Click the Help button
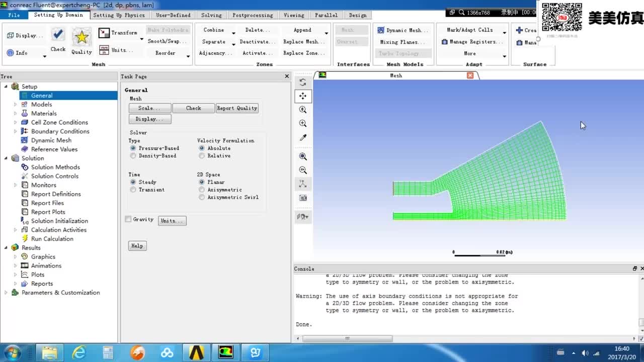This screenshot has height=362, width=644. (x=137, y=246)
